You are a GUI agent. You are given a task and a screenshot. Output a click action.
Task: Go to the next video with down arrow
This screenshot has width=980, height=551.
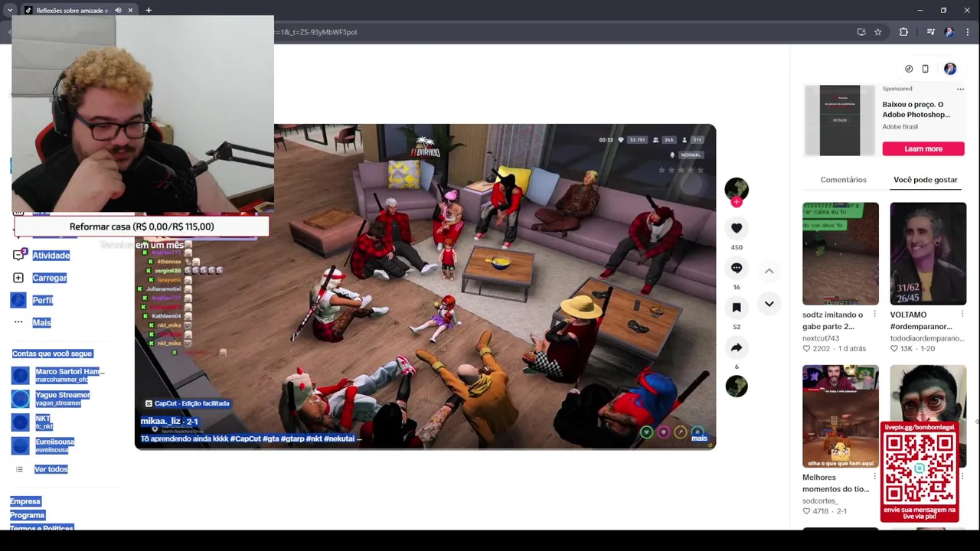pos(769,304)
